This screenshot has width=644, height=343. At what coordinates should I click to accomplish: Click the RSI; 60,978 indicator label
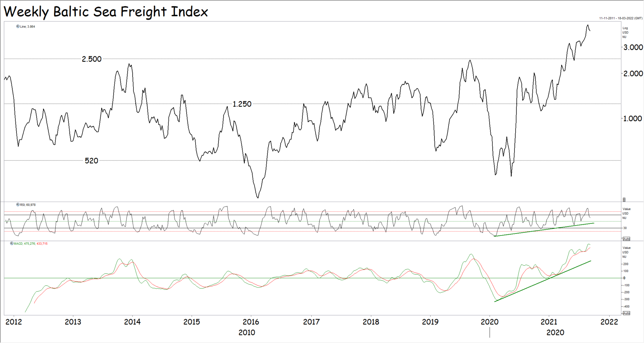tap(28, 205)
